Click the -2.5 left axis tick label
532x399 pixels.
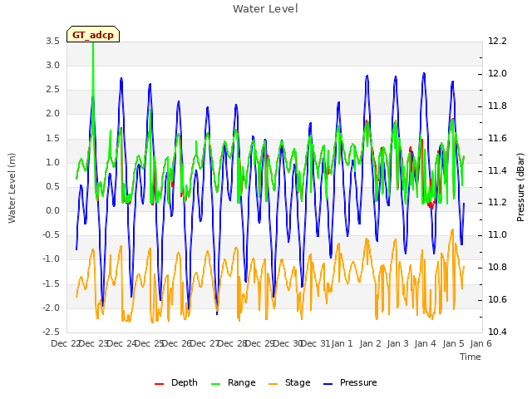[x=51, y=332]
